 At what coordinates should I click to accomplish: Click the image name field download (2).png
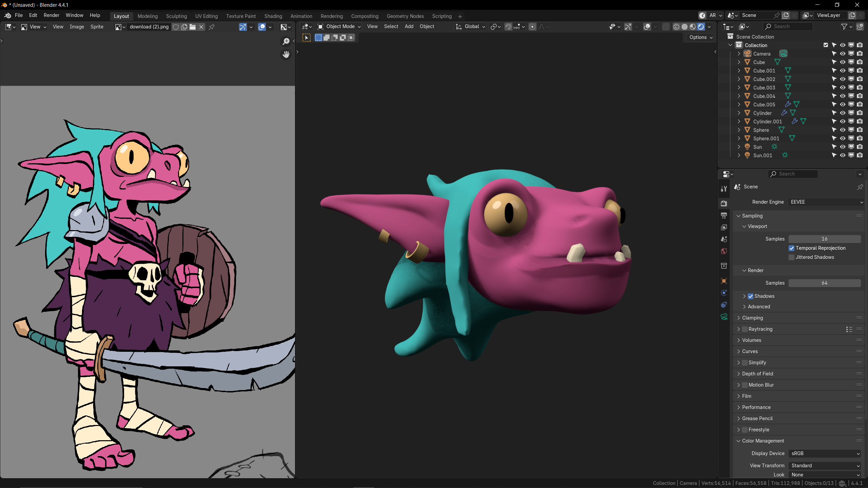149,27
